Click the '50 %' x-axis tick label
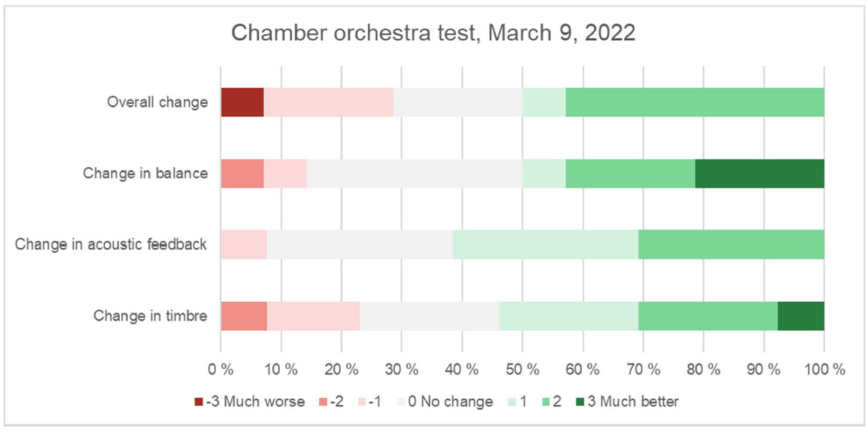The height and width of the screenshot is (430, 868). pos(522,370)
